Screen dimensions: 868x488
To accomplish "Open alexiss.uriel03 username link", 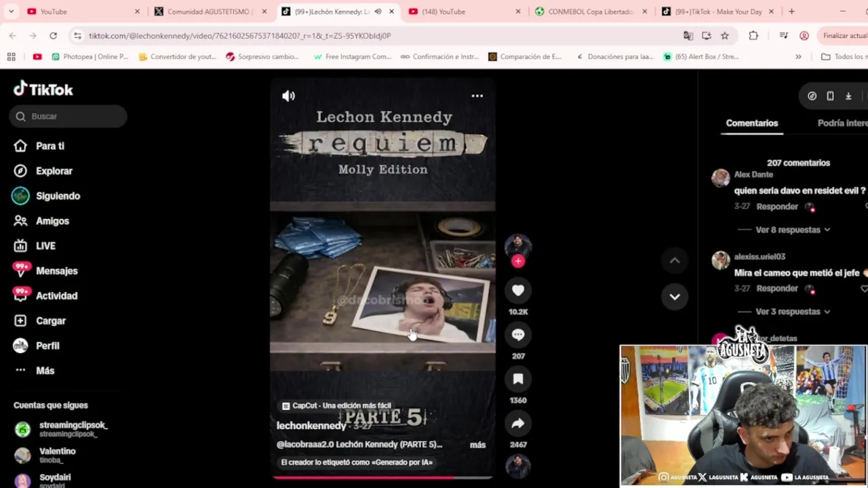I will click(x=759, y=257).
